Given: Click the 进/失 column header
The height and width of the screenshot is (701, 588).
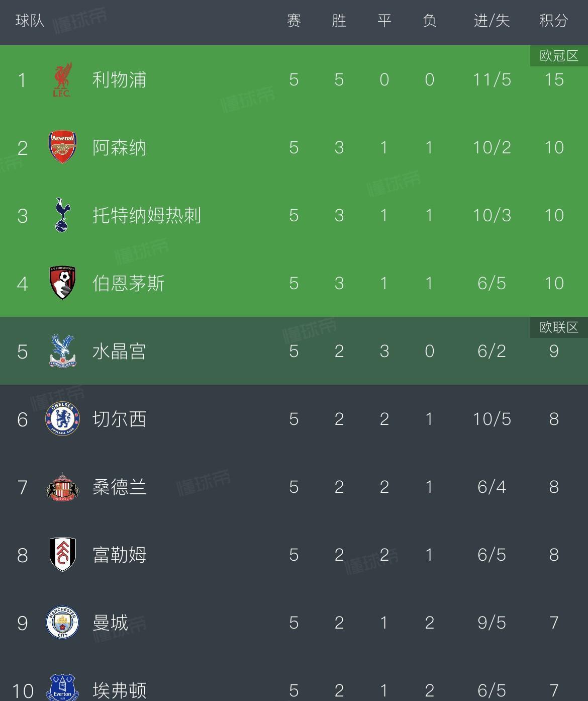Looking at the screenshot, I should [x=492, y=21].
